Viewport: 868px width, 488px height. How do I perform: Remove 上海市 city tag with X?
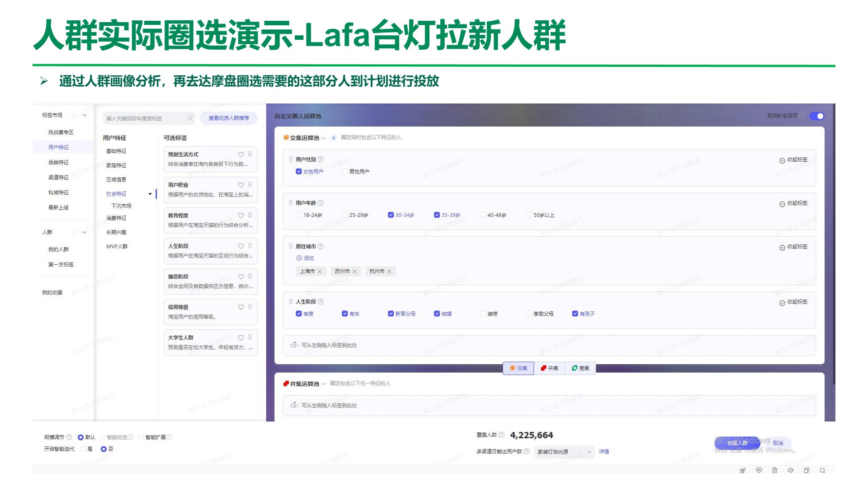click(x=320, y=272)
